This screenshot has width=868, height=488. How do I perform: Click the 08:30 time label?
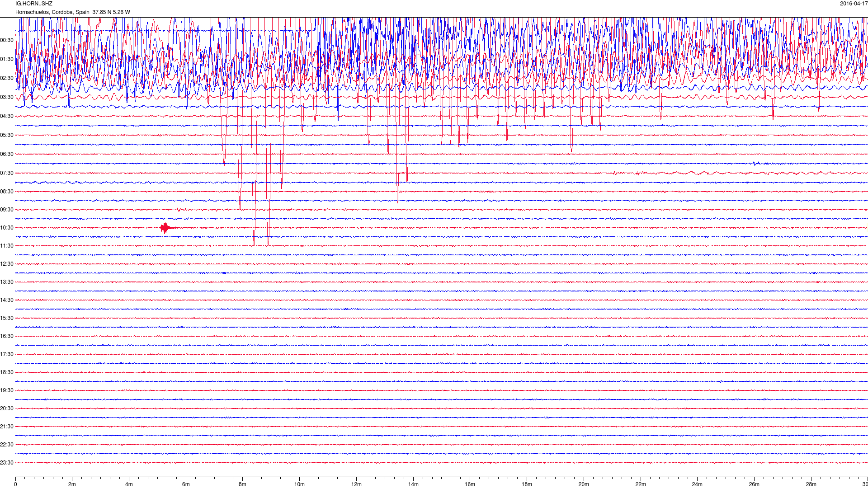(7, 192)
